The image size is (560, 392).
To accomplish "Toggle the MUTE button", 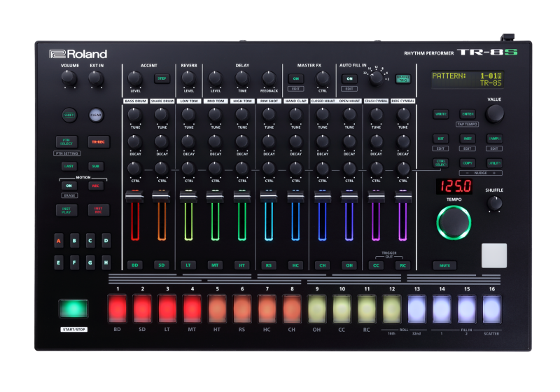I will coord(444,265).
